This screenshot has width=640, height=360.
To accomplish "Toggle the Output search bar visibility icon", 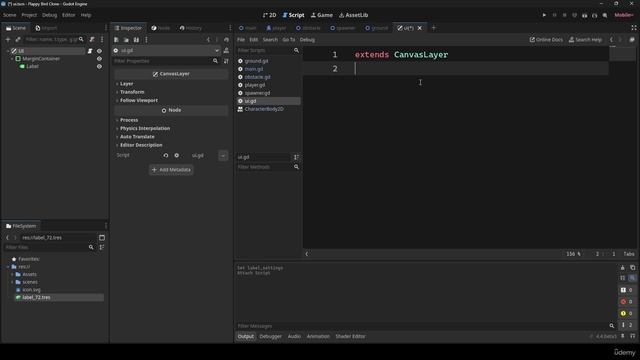I will point(632,278).
